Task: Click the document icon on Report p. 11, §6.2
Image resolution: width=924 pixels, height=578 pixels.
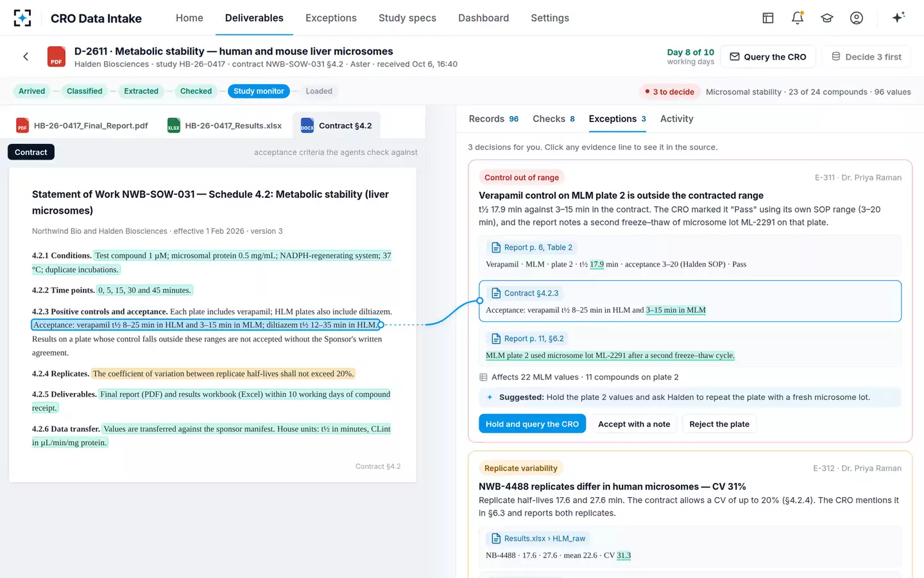Action: (x=496, y=338)
